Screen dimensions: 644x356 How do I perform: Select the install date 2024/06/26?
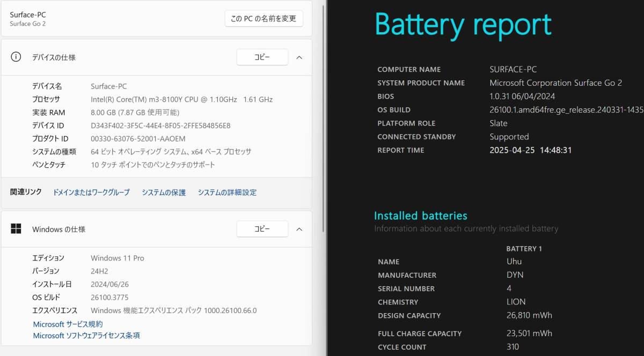point(109,284)
